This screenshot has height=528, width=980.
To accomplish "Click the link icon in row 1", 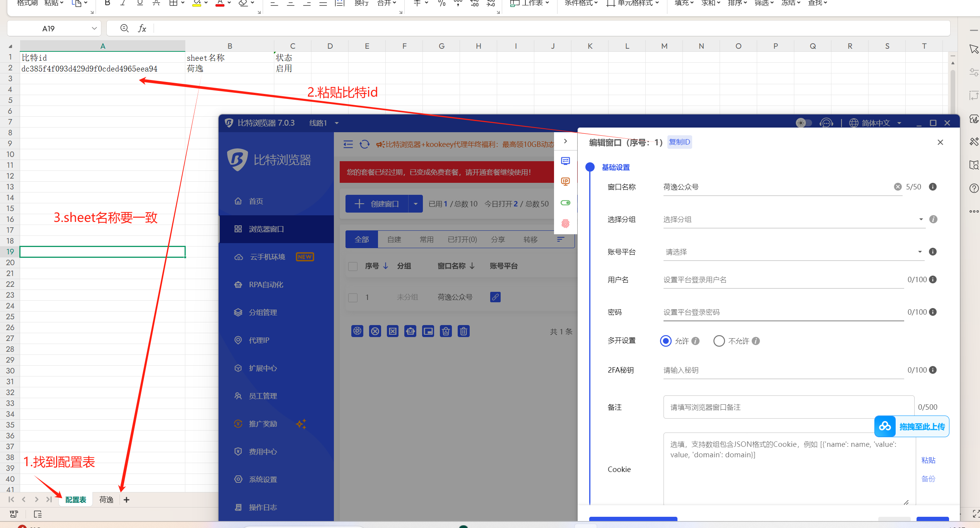I will [x=495, y=297].
